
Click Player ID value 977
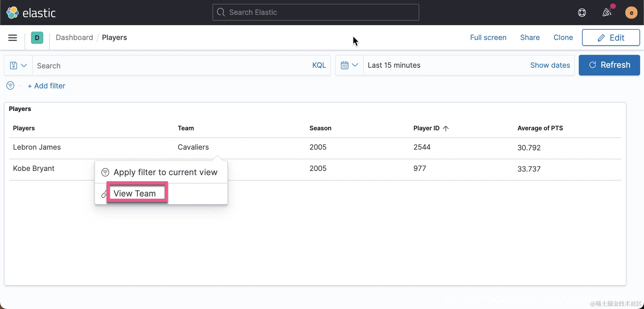pos(420,168)
